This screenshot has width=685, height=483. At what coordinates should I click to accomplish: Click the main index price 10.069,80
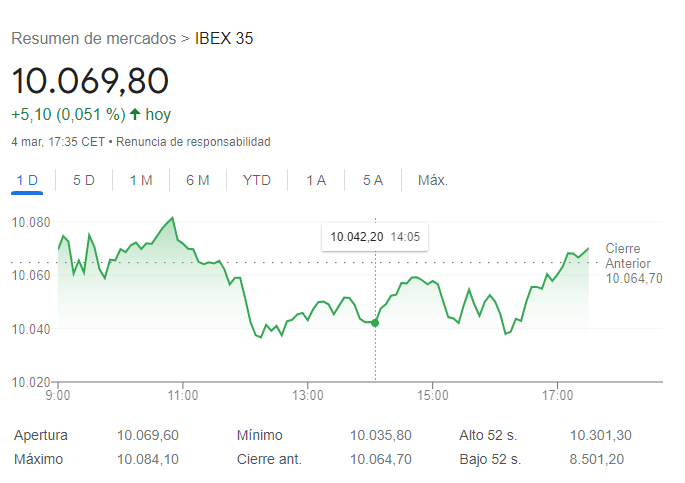(x=90, y=80)
